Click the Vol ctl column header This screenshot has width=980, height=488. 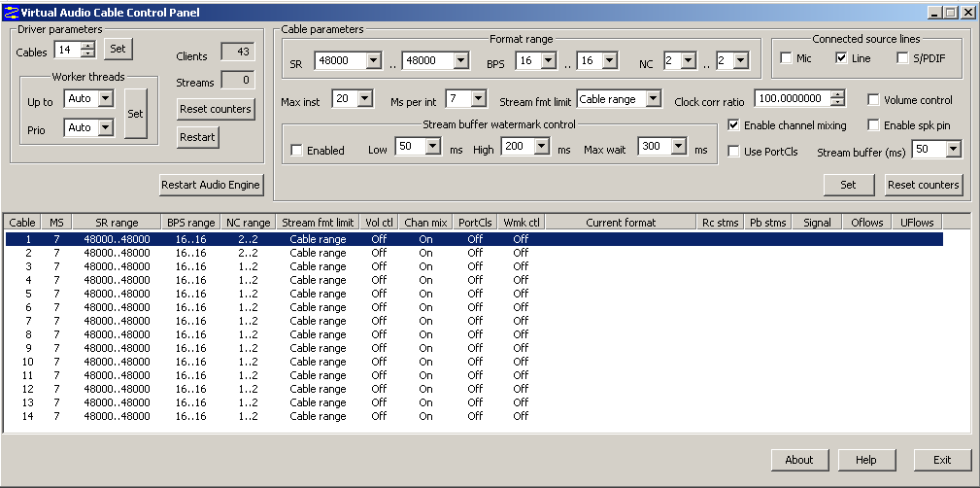tap(380, 222)
